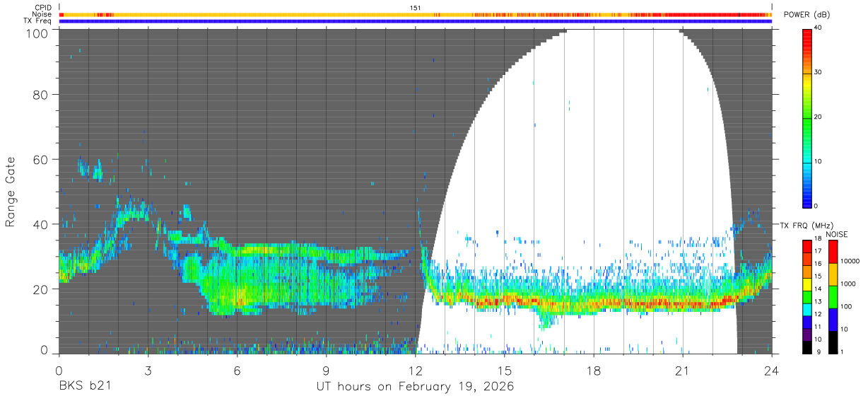Viewport: 868px width, 401px height.
Task: Click the Range Gate y-axis title
Action: (11, 192)
